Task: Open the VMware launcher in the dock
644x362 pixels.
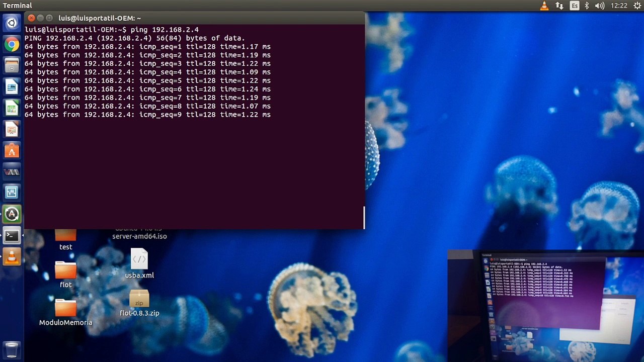Action: click(12, 172)
